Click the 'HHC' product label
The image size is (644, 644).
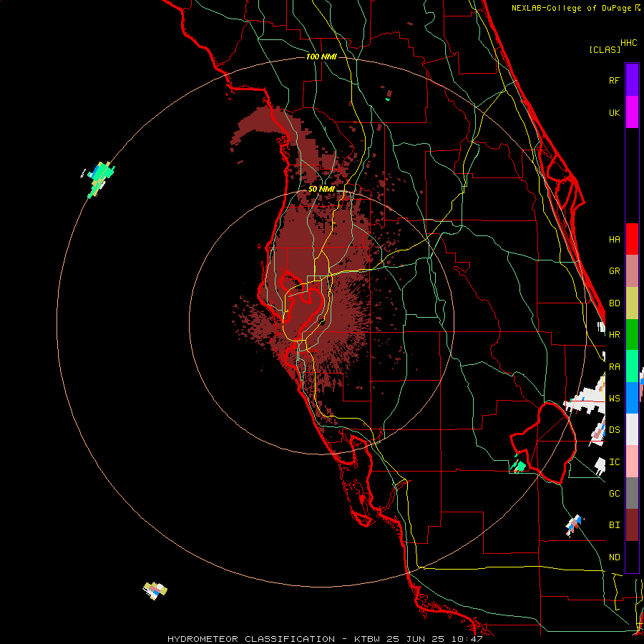click(628, 43)
